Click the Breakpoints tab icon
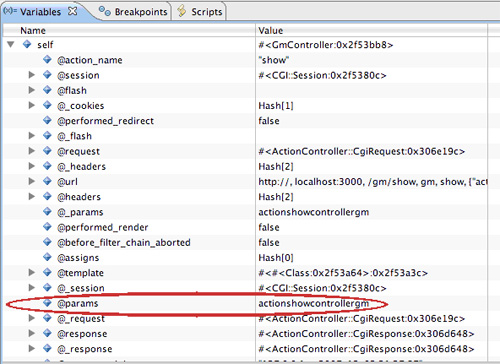Screen dimensions: 500x364 click(105, 11)
